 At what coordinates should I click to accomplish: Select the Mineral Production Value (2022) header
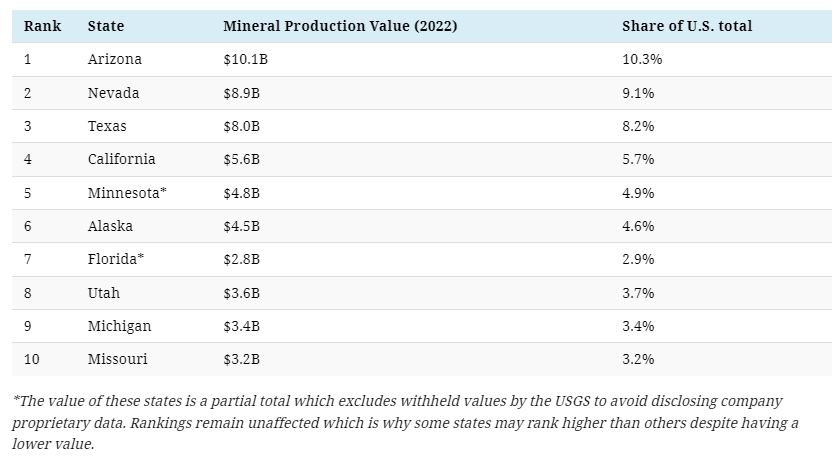point(340,26)
